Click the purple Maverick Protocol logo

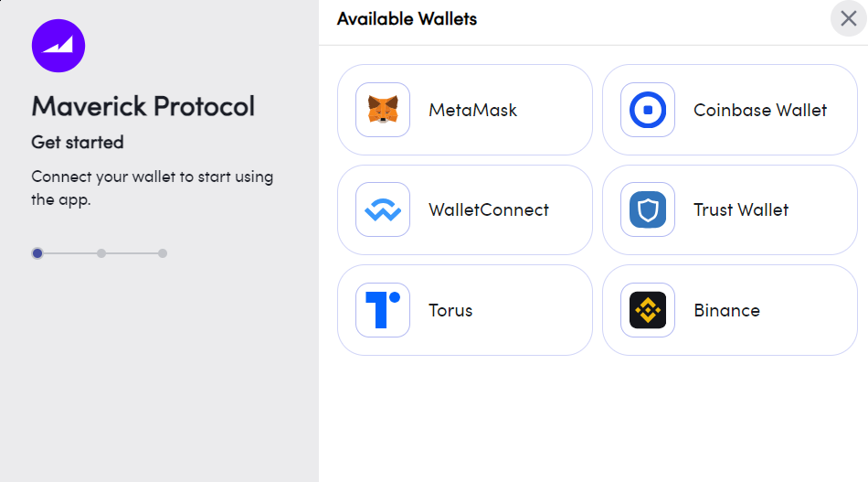58,46
